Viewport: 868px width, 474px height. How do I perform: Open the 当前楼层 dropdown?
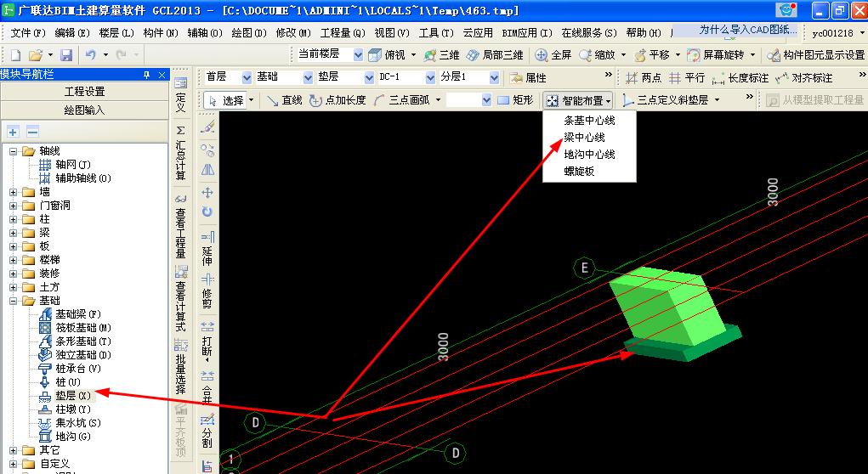coord(358,54)
